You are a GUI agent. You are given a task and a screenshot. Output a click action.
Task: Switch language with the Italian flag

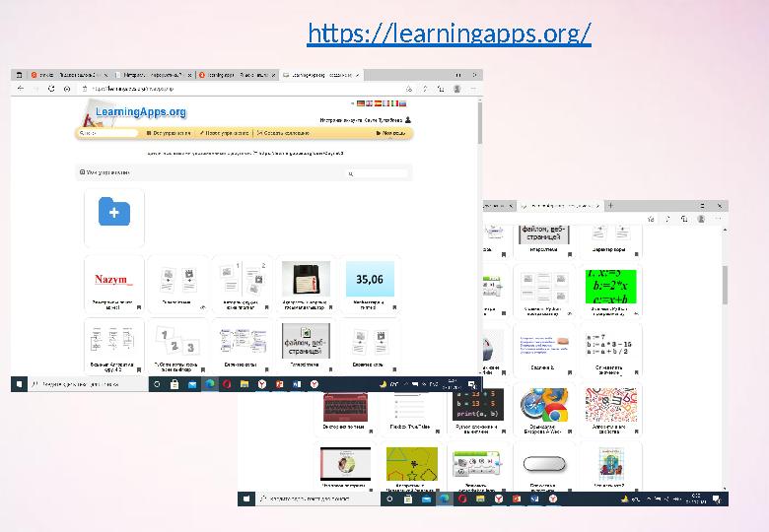[394, 103]
